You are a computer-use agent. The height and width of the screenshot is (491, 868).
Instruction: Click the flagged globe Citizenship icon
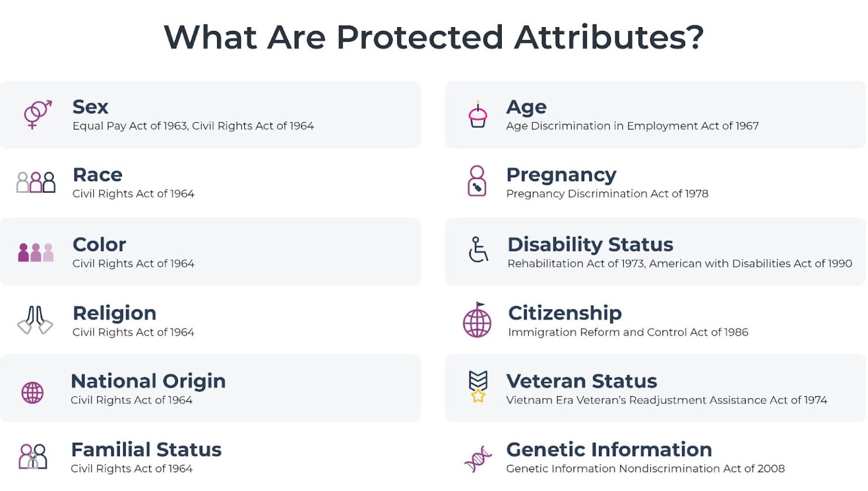(x=477, y=320)
